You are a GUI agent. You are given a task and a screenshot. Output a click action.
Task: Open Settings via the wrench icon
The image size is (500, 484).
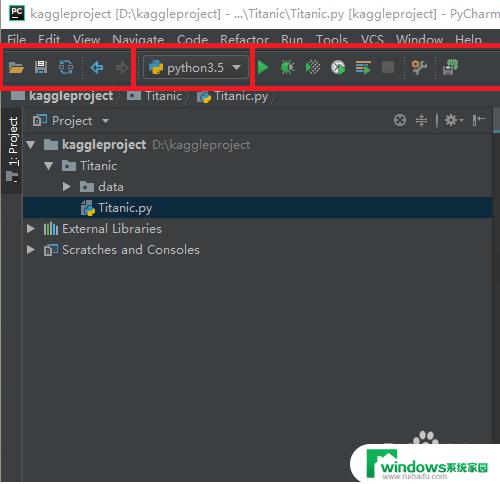point(419,67)
